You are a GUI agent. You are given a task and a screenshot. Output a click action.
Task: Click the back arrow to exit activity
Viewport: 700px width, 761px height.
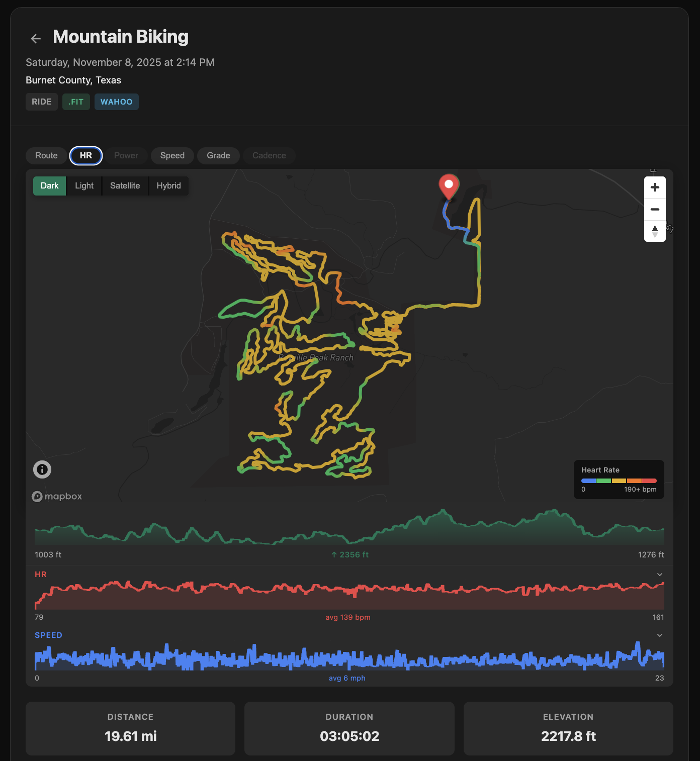point(35,38)
